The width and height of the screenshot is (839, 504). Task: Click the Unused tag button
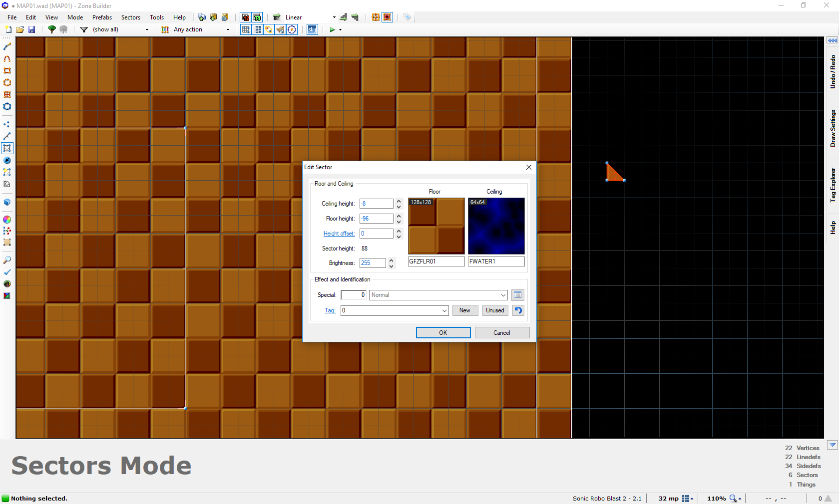[495, 310]
